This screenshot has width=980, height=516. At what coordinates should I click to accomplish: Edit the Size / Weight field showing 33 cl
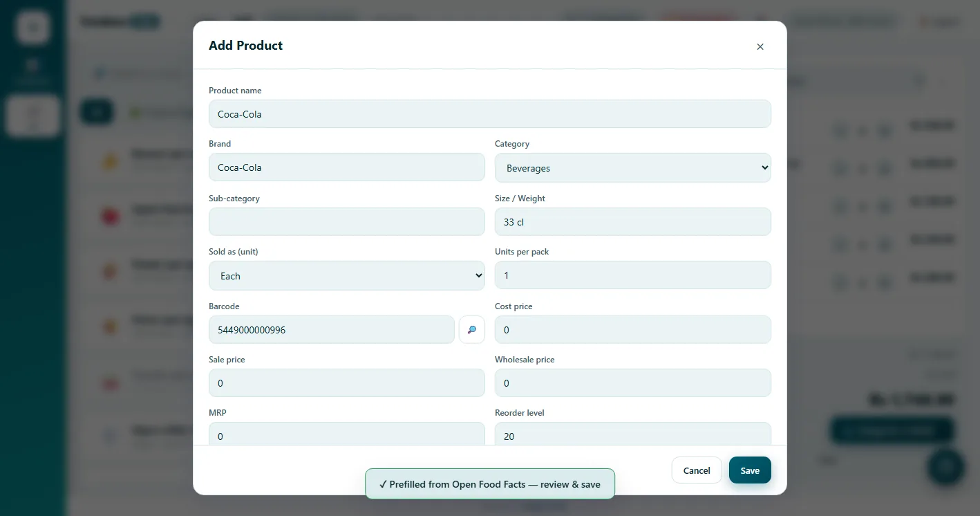633,221
